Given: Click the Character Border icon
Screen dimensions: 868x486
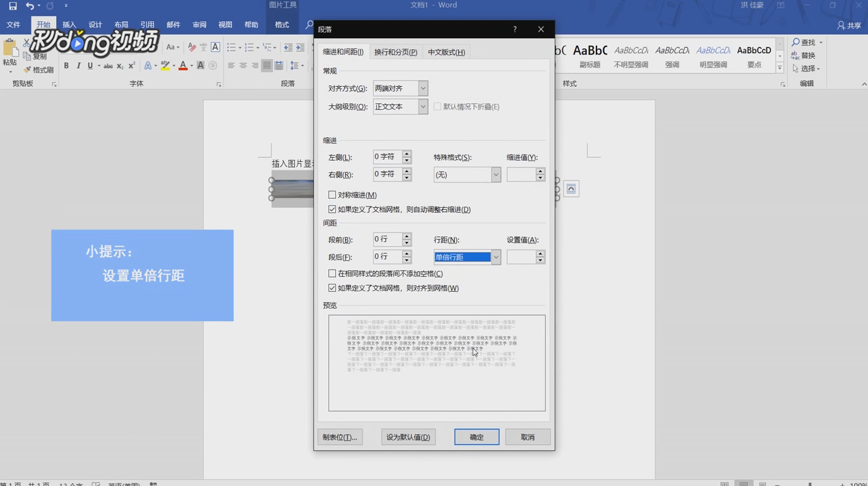Looking at the screenshot, I should tap(215, 47).
